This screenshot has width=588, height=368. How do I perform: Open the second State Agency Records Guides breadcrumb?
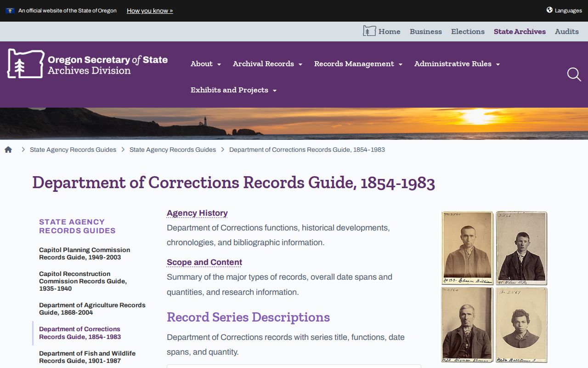[173, 149]
